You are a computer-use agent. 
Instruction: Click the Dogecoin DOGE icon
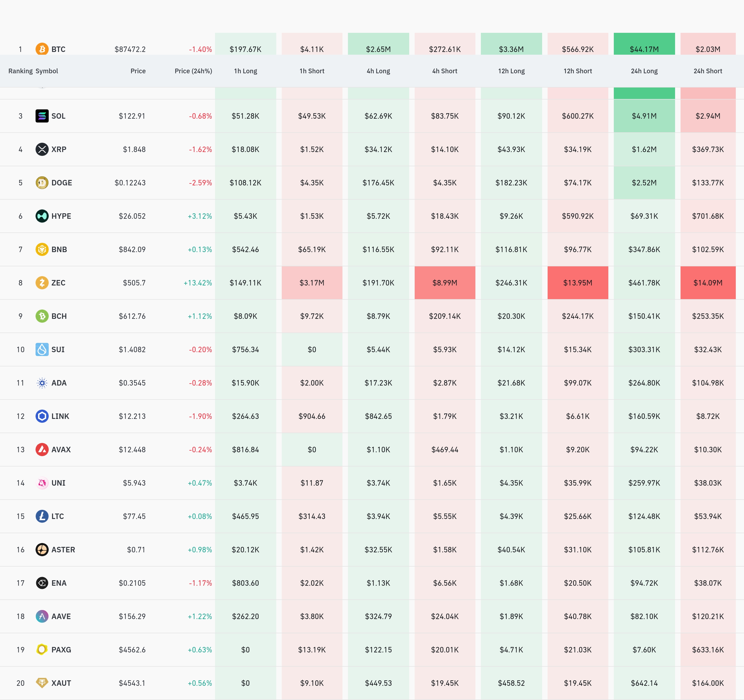coord(42,183)
